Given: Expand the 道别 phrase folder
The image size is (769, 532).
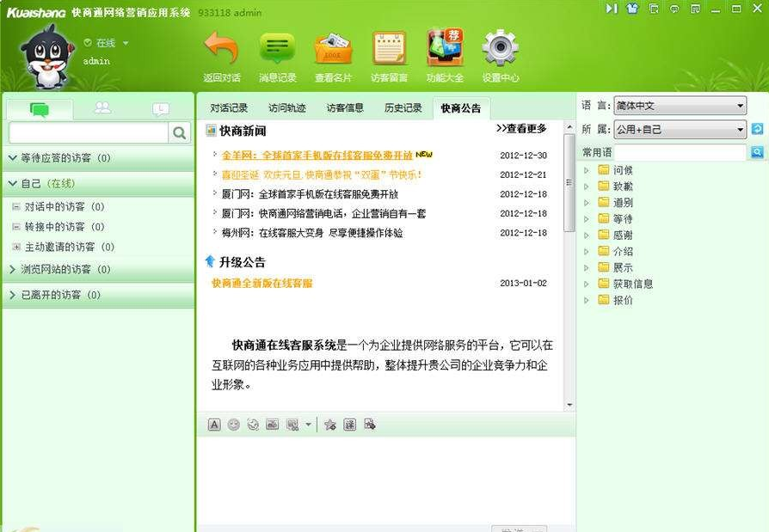Looking at the screenshot, I should [586, 203].
